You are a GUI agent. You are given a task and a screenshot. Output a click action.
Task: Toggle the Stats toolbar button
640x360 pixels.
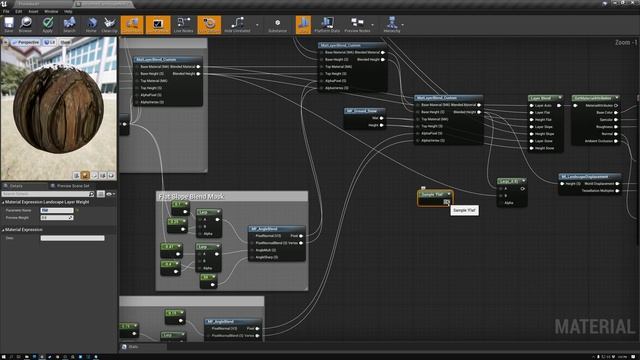[x=303, y=25]
